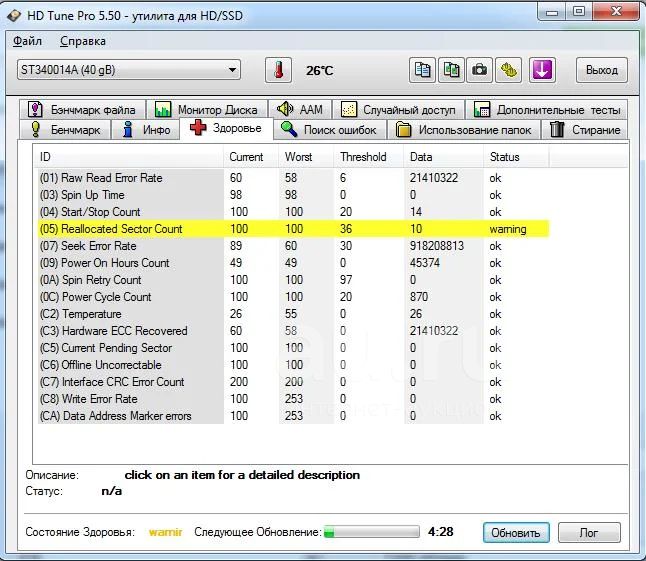
Task: Switch to the Случайный доступ tab
Action: [x=398, y=109]
